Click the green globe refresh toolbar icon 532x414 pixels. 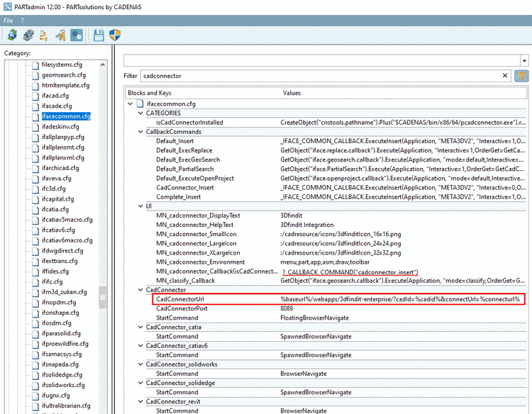tap(12, 35)
